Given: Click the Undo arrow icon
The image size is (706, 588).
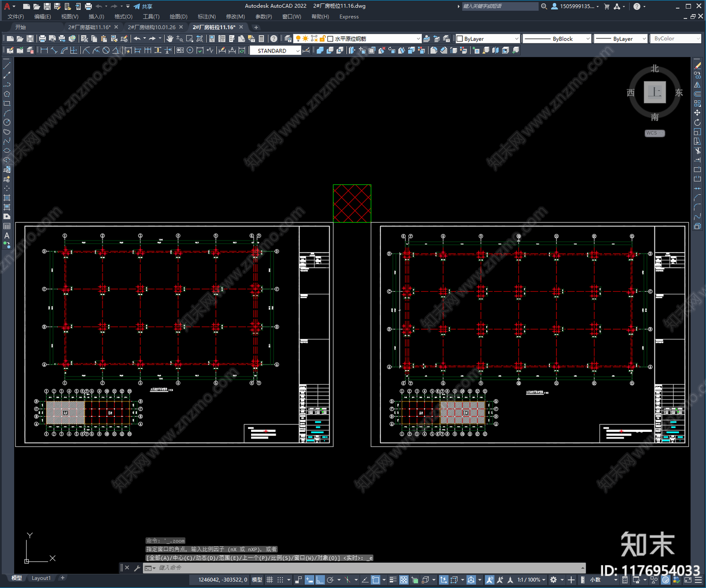Looking at the screenshot, I should point(137,39).
